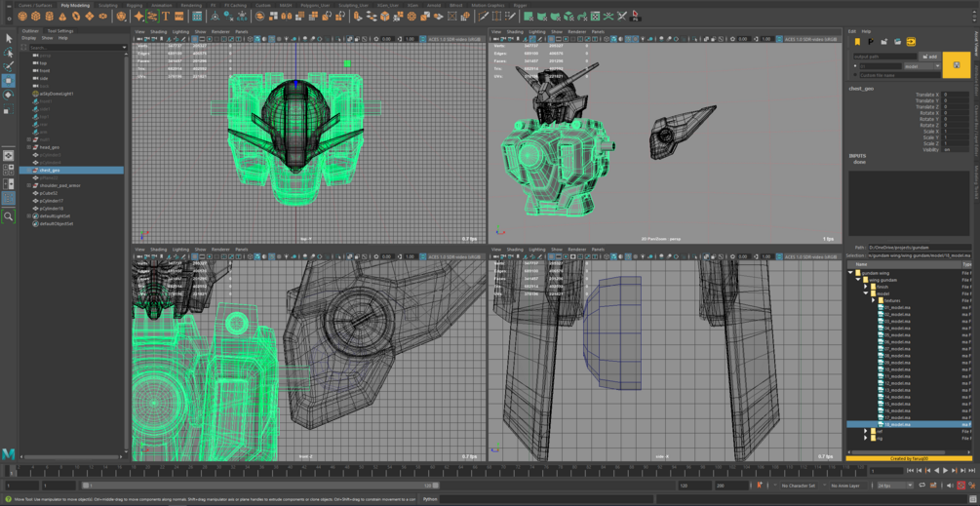Click the magnifier search icon in the toolbox
Screen dimensions: 980x506
coord(8,216)
